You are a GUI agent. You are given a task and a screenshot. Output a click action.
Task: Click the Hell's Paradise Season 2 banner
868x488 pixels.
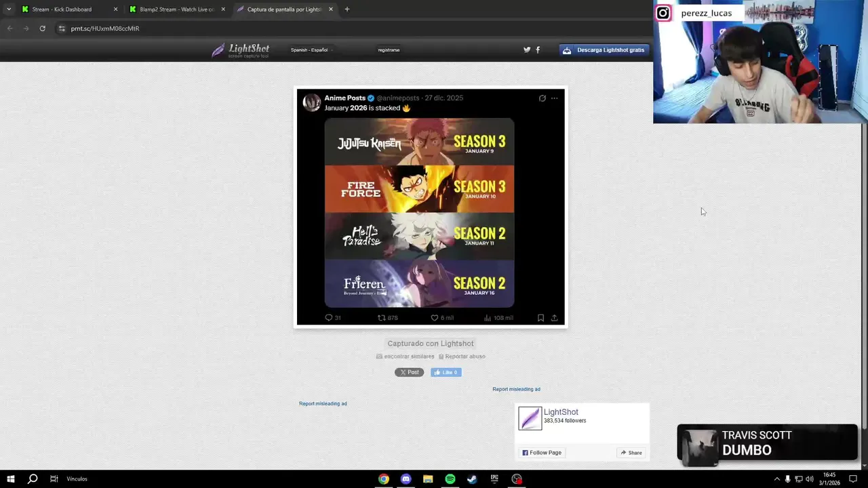click(419, 237)
